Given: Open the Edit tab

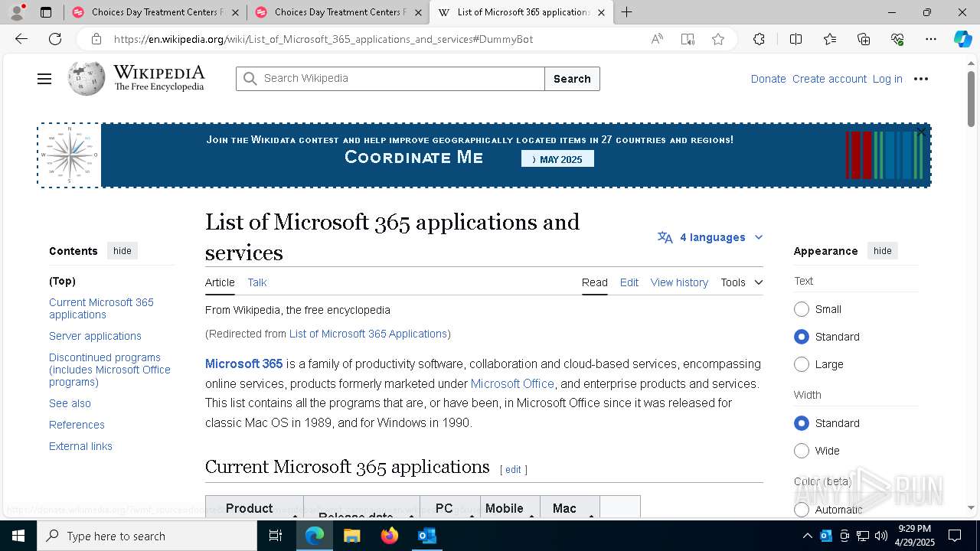Looking at the screenshot, I should pyautogui.click(x=629, y=282).
